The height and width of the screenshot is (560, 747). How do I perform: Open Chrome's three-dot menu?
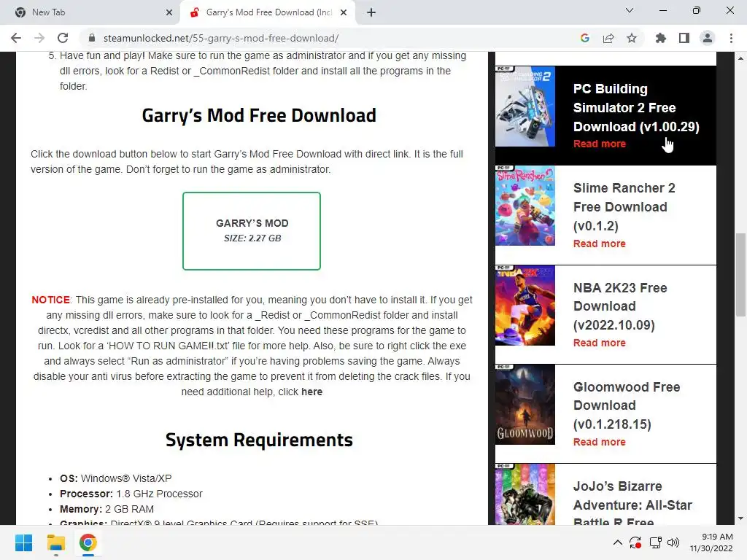pyautogui.click(x=731, y=38)
